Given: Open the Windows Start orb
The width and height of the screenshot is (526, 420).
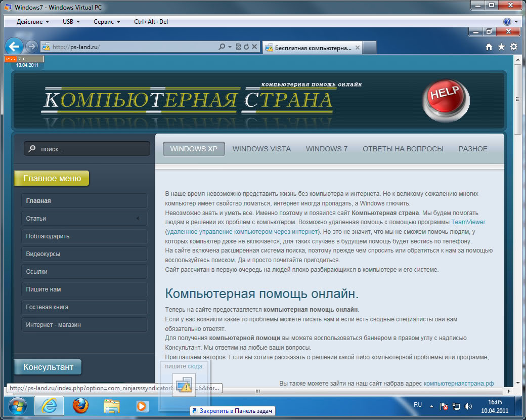Looking at the screenshot, I should (x=17, y=406).
